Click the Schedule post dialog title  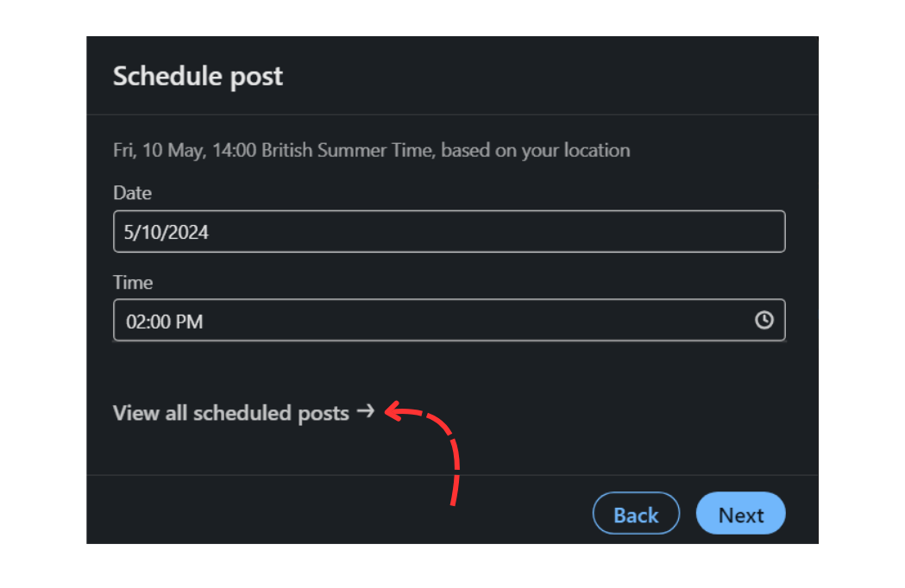point(197,76)
